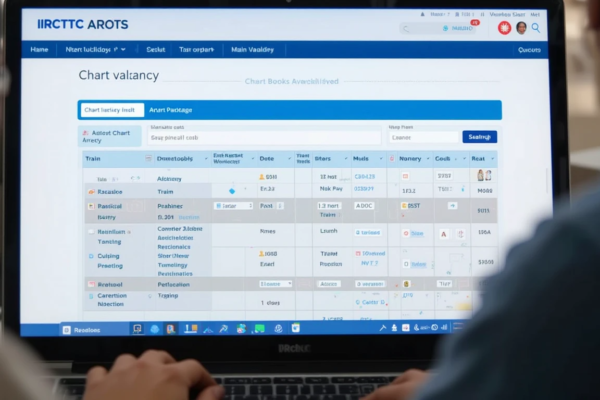Click the orange icon beside Racasioe

click(91, 192)
